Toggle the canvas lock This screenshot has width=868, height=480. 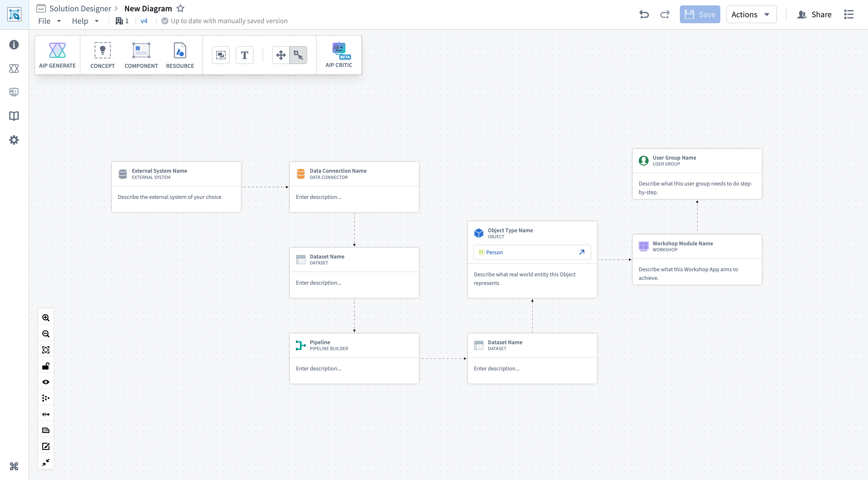(x=46, y=366)
